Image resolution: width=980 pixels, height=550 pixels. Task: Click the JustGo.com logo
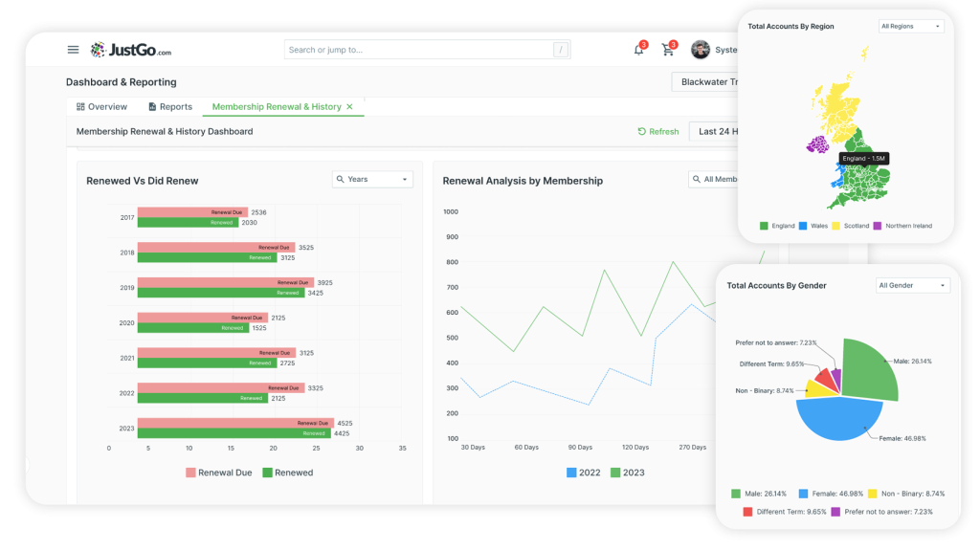coord(130,50)
